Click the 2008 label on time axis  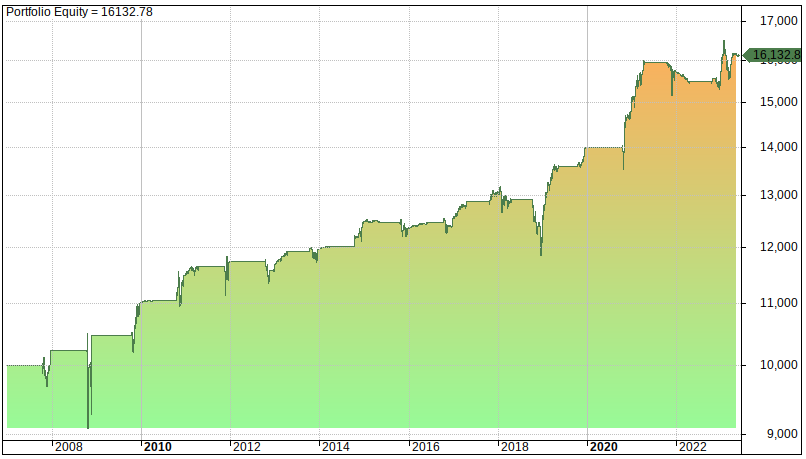pos(69,447)
